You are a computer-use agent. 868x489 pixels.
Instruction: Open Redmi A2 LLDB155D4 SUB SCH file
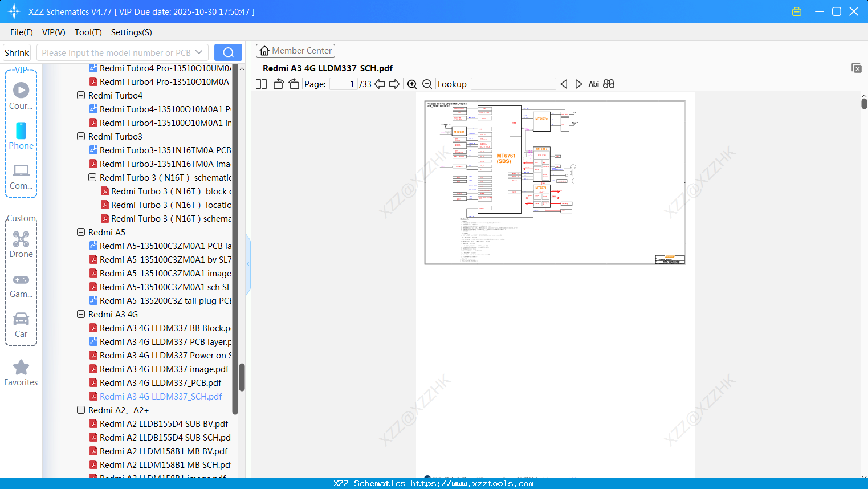[165, 438]
